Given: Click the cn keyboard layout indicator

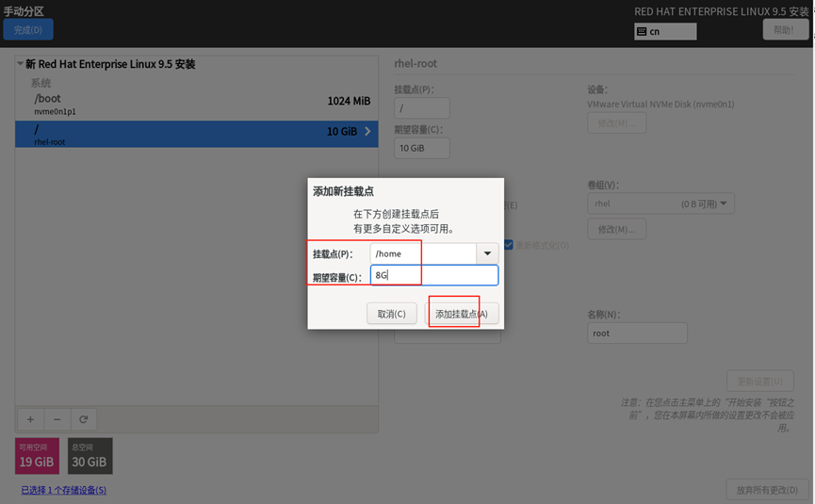Looking at the screenshot, I should click(x=665, y=32).
